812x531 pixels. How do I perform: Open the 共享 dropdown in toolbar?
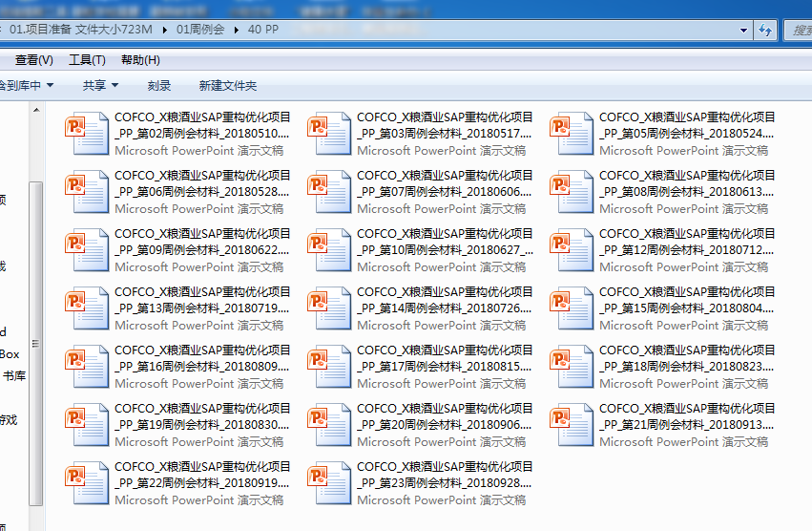point(101,85)
